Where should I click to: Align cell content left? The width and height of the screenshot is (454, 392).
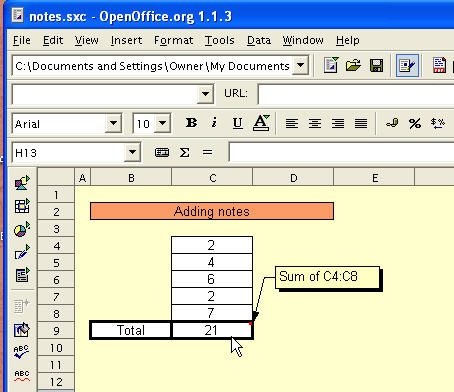click(x=292, y=123)
